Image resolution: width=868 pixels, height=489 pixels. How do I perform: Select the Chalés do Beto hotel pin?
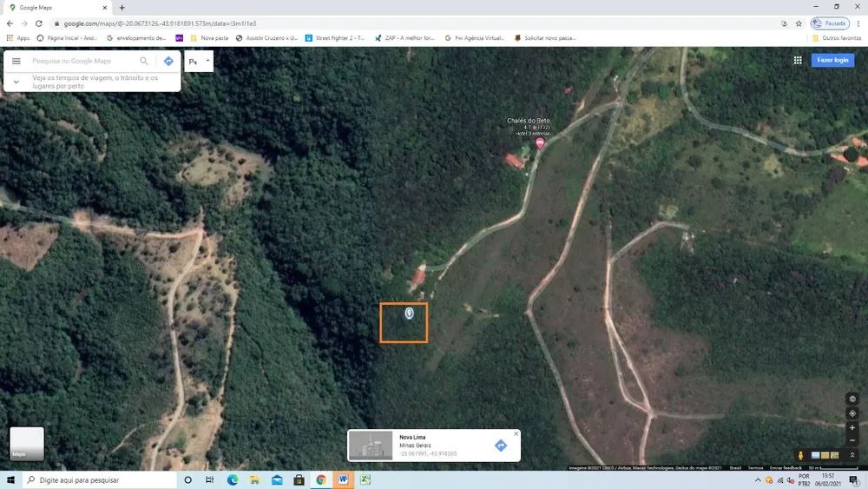tap(540, 143)
